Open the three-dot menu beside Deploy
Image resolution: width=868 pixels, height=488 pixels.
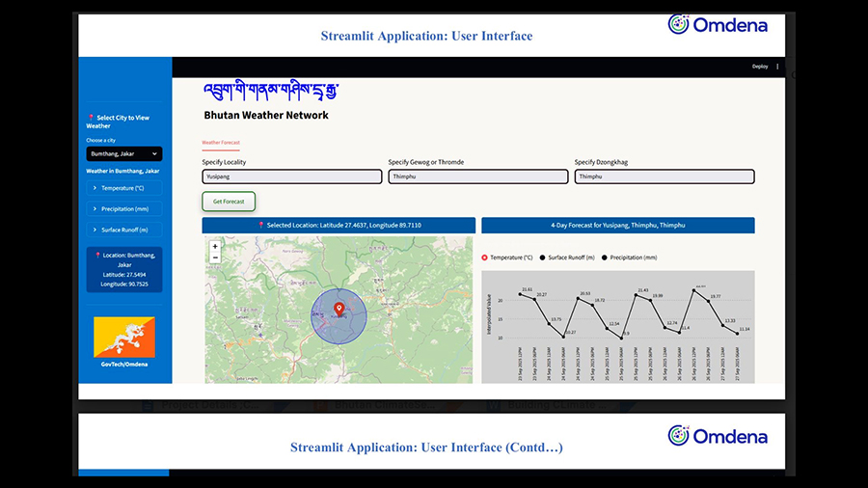[x=777, y=67]
